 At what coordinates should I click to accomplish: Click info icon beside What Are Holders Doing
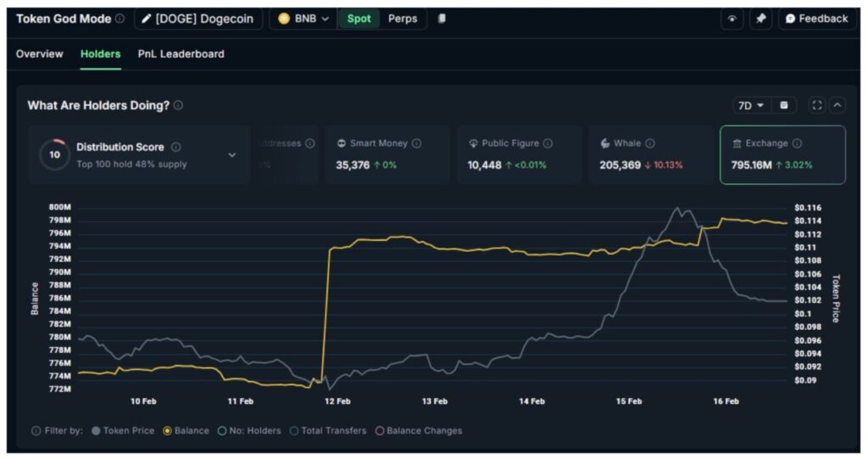178,105
